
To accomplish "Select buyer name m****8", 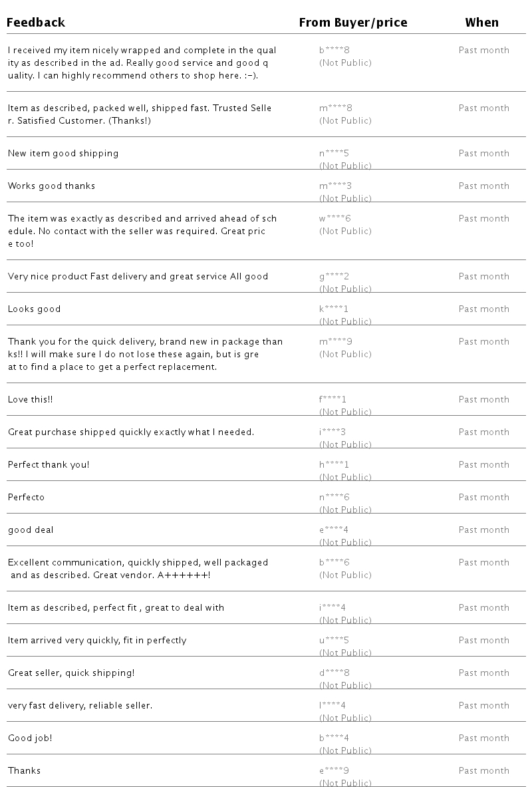I will pos(336,108).
